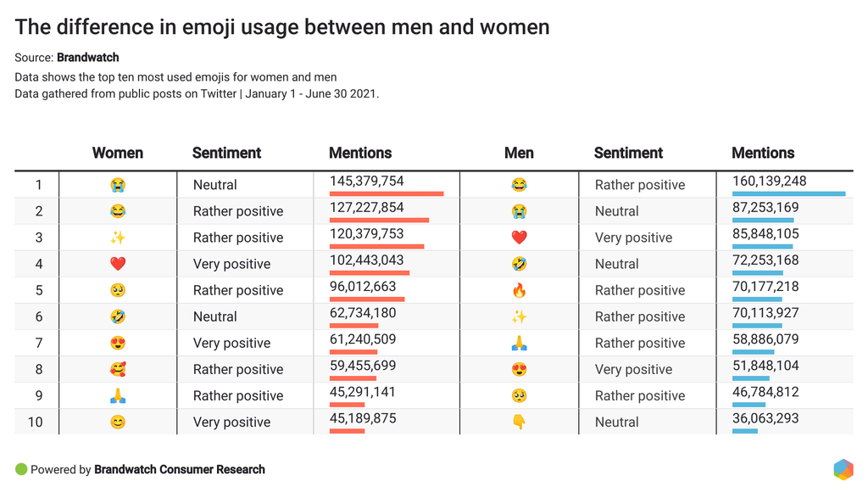Select the Women's Mentions column header
The image size is (868, 498).
pos(360,153)
